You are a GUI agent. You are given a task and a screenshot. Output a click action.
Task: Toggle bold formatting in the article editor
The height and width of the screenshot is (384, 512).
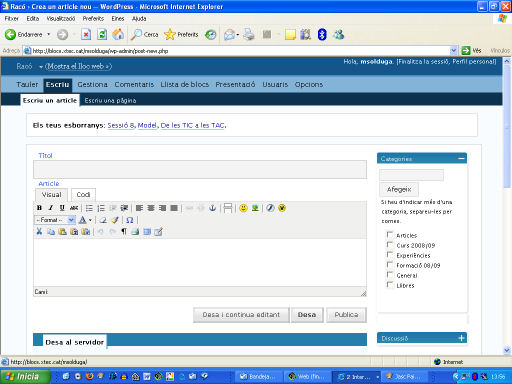tap(39, 208)
